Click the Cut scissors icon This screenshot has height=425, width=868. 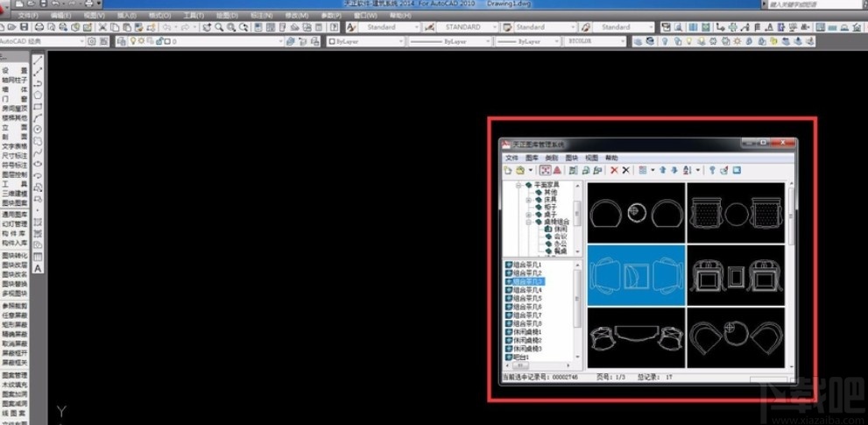tap(102, 27)
